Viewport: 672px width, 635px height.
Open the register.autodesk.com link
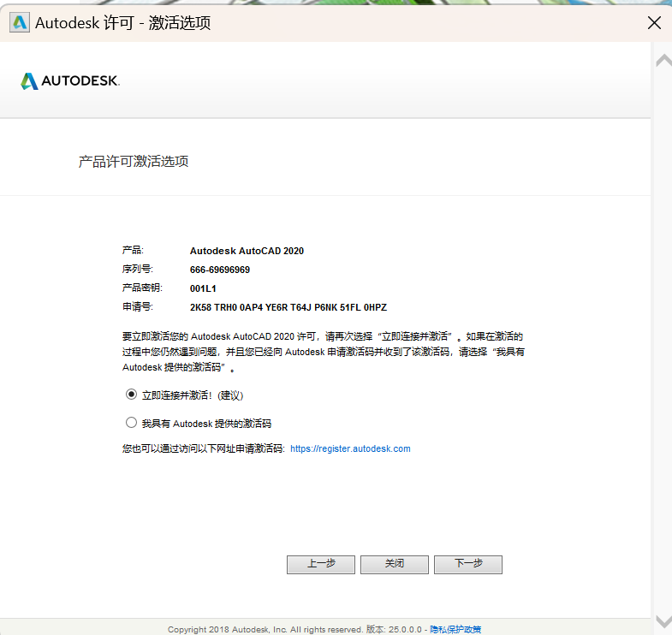[350, 448]
